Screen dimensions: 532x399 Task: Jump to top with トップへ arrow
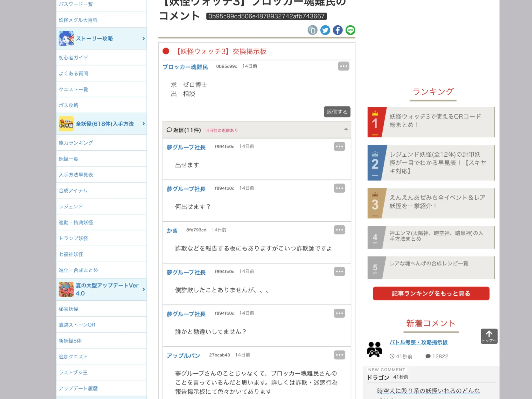[x=489, y=336]
